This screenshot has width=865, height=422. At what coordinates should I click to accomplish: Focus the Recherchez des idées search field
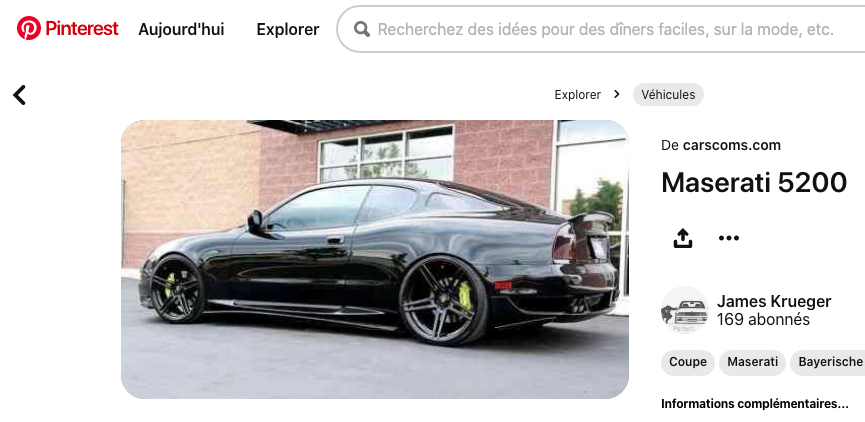tap(601, 29)
